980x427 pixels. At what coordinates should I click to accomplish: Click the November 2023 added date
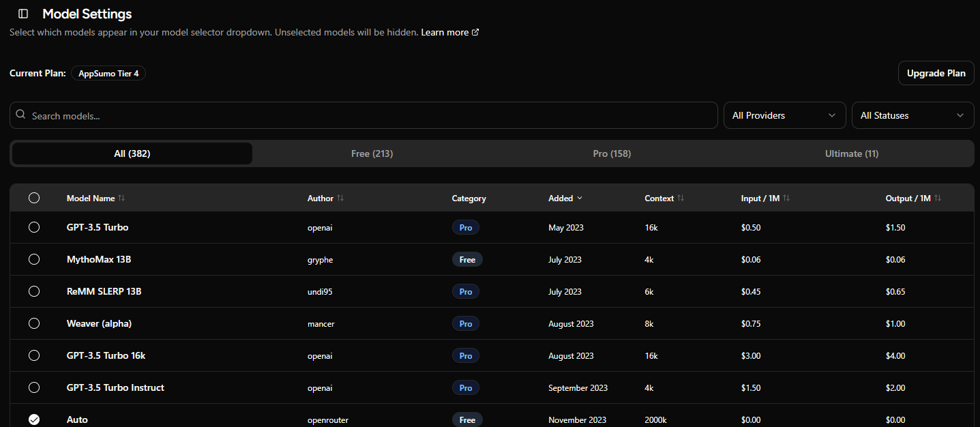577,419
